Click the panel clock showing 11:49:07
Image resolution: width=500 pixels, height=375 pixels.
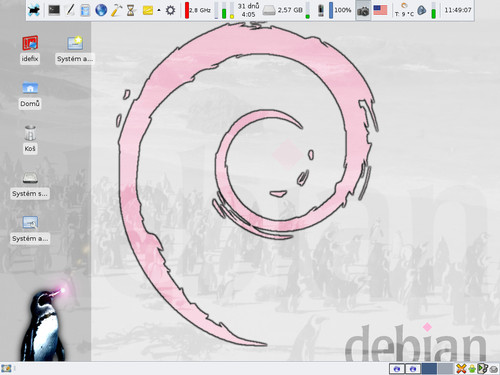(458, 10)
